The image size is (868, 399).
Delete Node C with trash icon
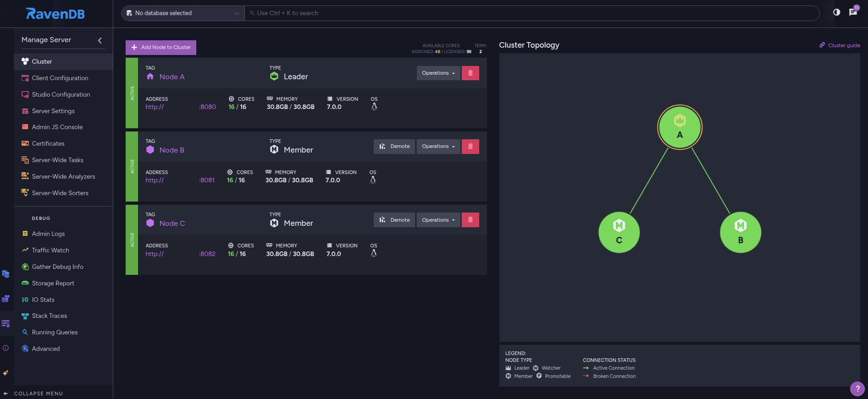click(x=470, y=220)
